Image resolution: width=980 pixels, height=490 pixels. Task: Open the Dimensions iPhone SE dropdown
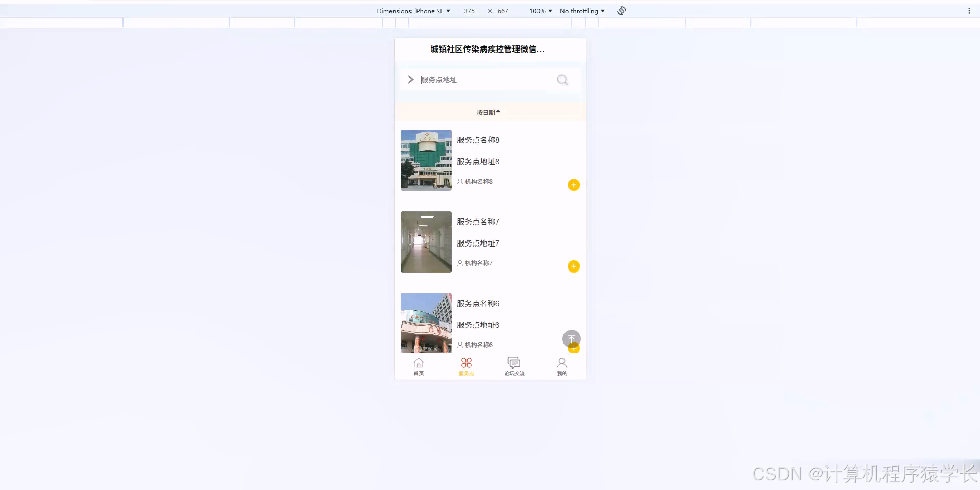tap(414, 11)
